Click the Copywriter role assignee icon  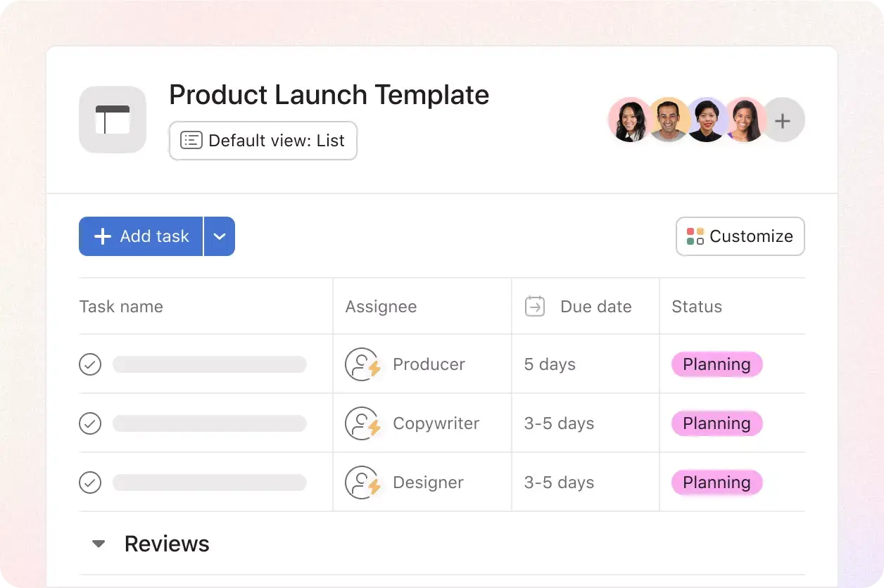click(362, 423)
